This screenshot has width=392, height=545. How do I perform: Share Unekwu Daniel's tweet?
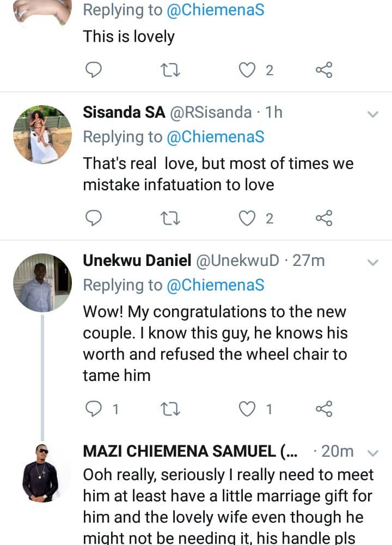[324, 409]
